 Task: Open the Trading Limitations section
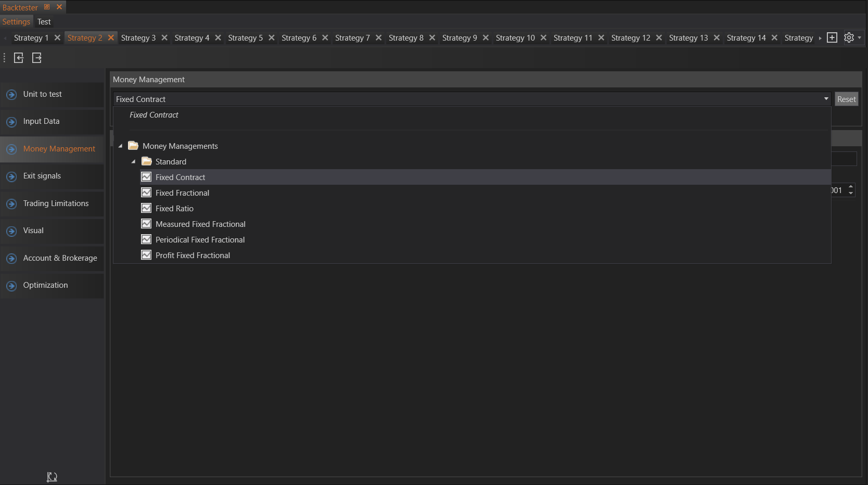(56, 203)
